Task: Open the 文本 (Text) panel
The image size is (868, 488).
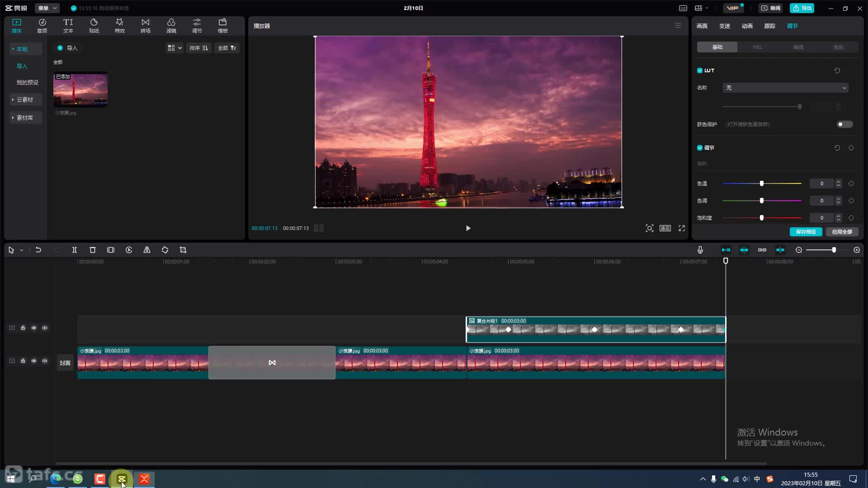Action: (68, 26)
